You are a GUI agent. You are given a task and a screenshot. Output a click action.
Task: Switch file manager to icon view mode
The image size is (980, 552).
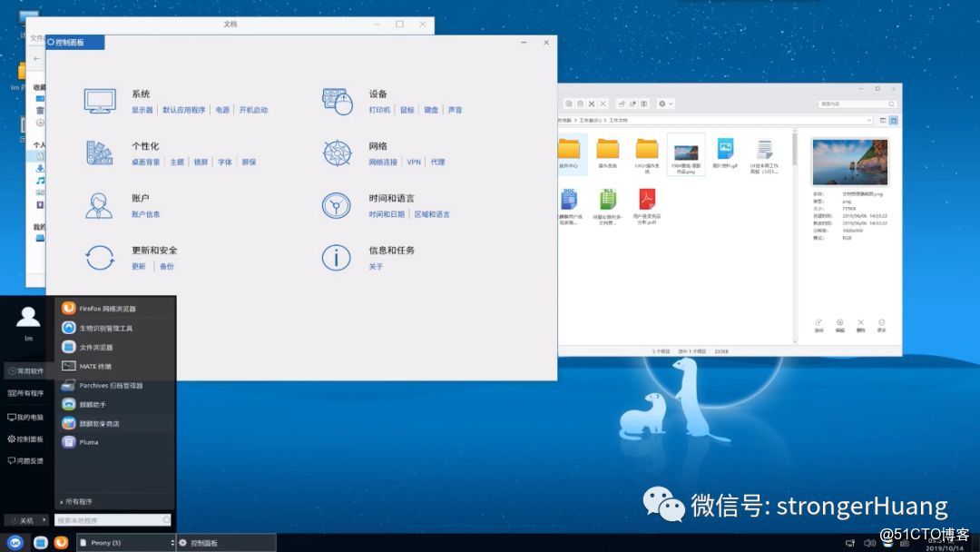tap(894, 120)
